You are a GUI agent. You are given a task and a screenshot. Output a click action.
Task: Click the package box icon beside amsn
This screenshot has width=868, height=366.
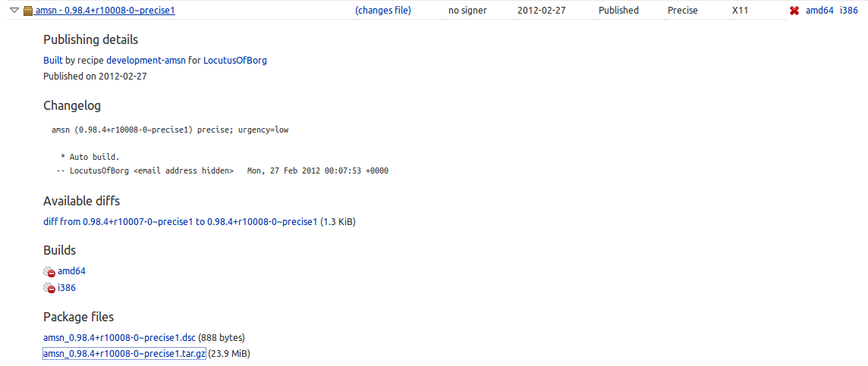click(27, 11)
